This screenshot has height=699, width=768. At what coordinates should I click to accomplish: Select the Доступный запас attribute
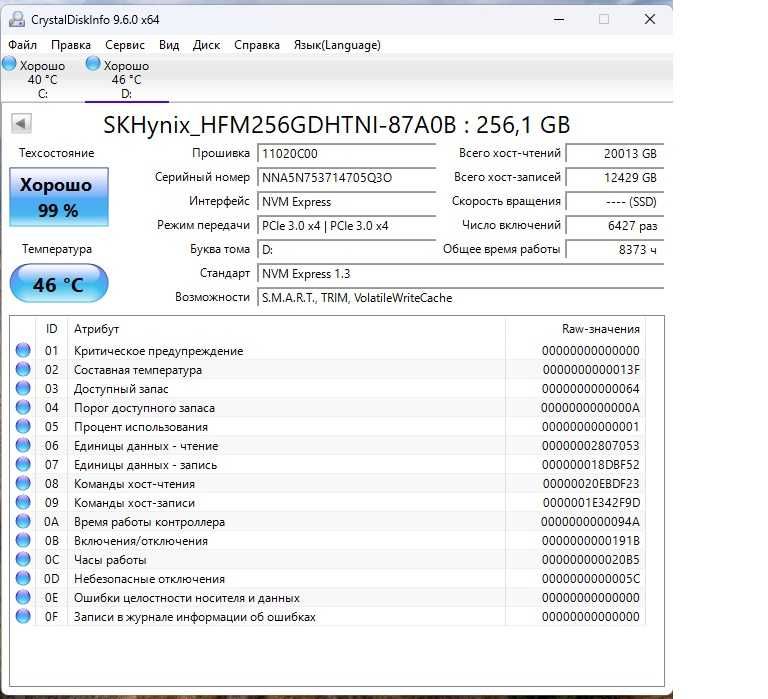121,389
